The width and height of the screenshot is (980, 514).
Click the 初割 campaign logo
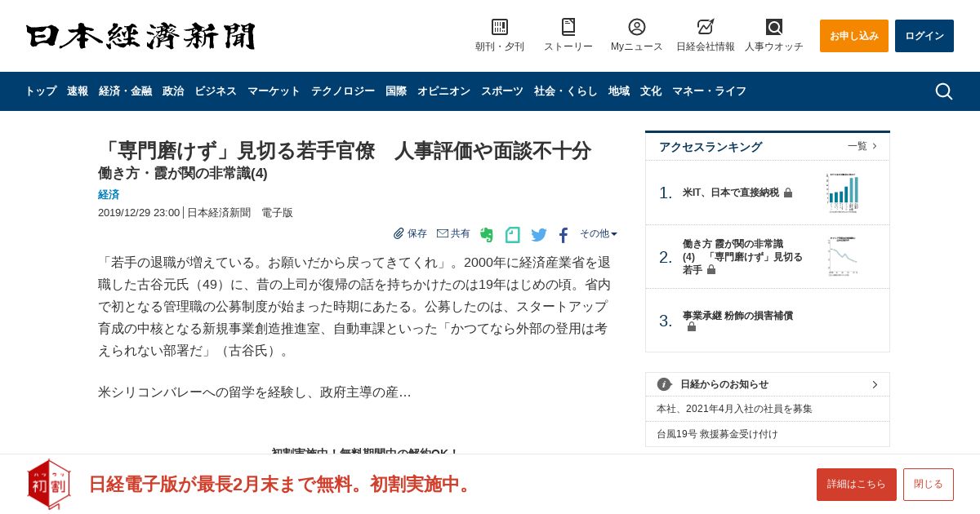coord(49,484)
